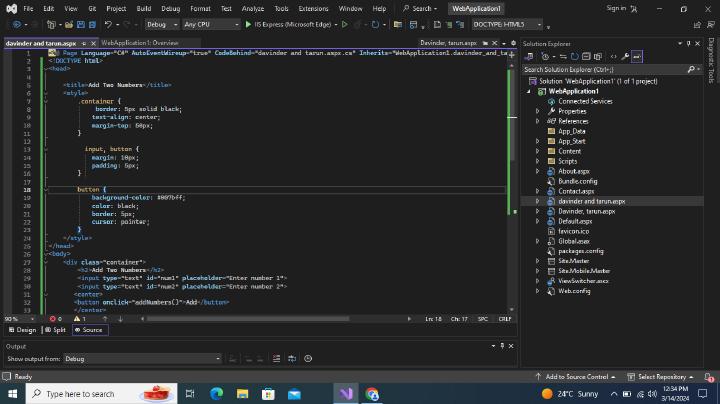Open the 90 % zoom dropdown
Screen dimensions: 720x404
[x=20, y=319]
